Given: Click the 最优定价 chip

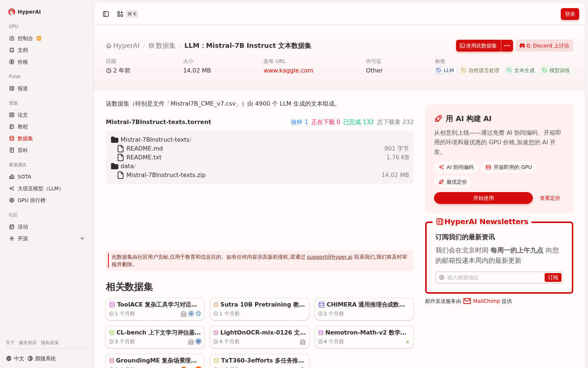Looking at the screenshot, I should (453, 182).
